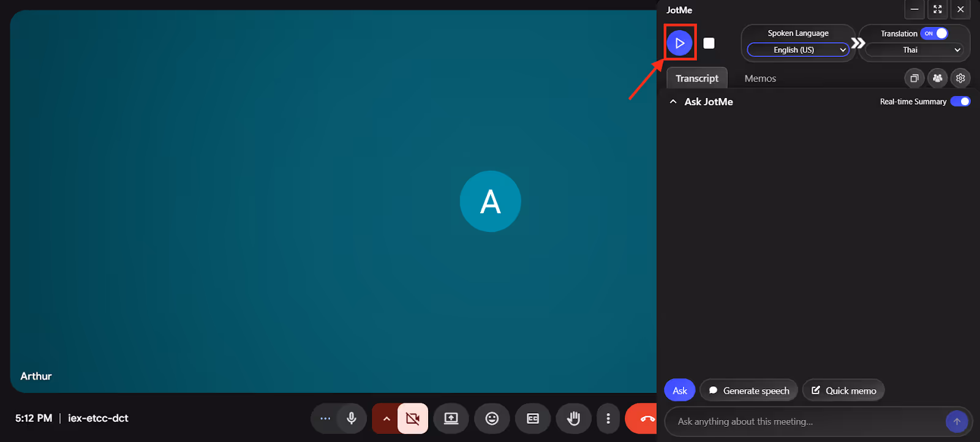
Task: Toggle the Translation switch off
Action: click(934, 34)
